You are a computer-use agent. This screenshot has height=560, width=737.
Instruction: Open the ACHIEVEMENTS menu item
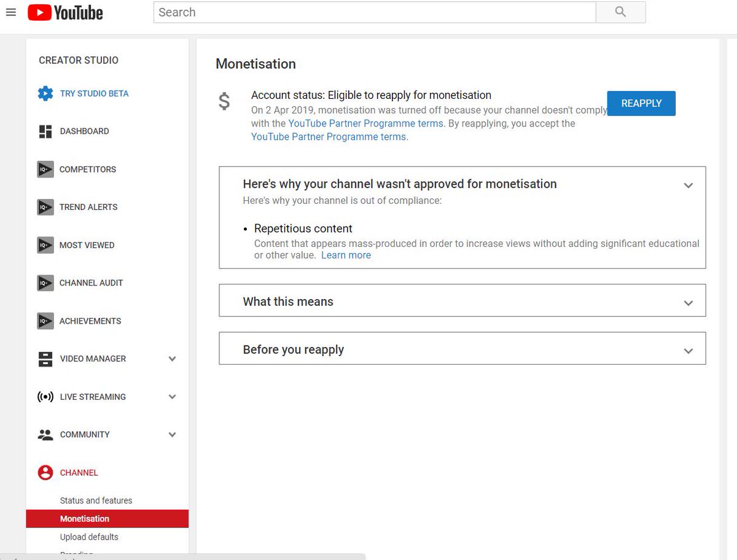click(90, 321)
